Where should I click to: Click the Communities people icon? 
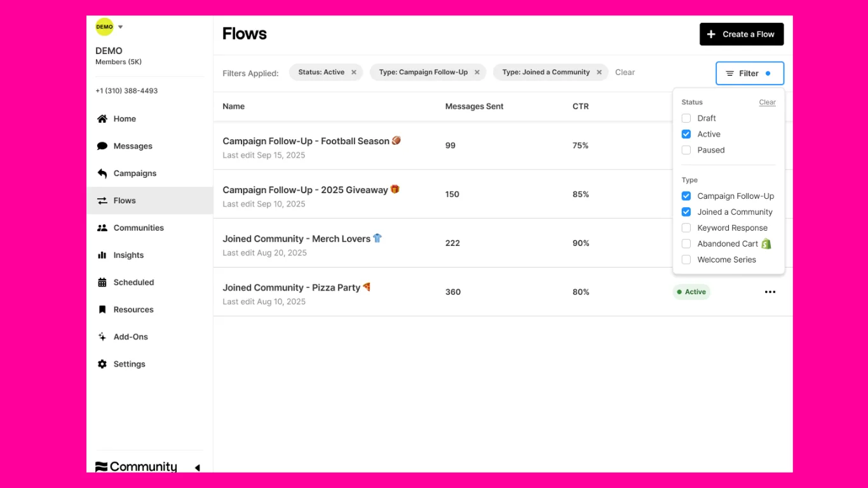(x=102, y=228)
